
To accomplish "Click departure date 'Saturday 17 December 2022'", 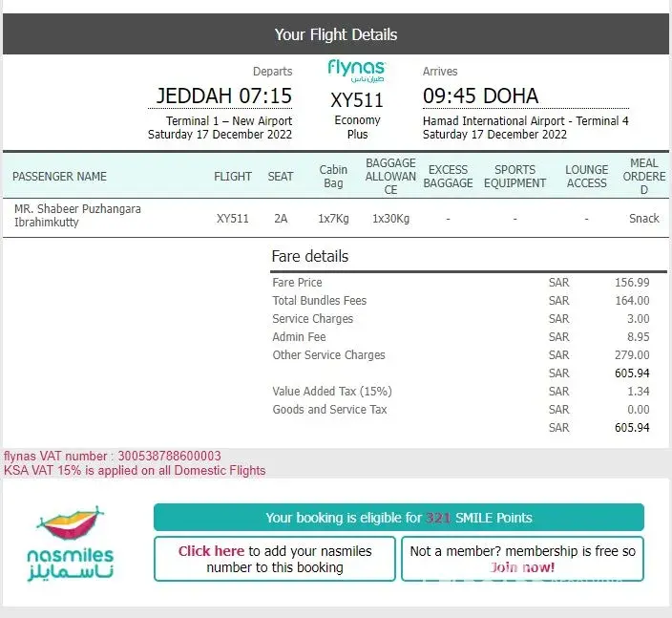I will pos(220,135).
